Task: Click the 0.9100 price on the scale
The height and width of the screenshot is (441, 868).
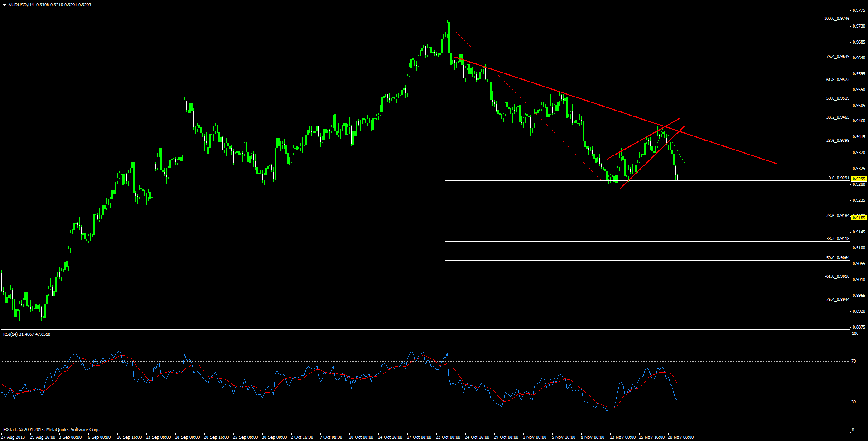Action: [859, 248]
